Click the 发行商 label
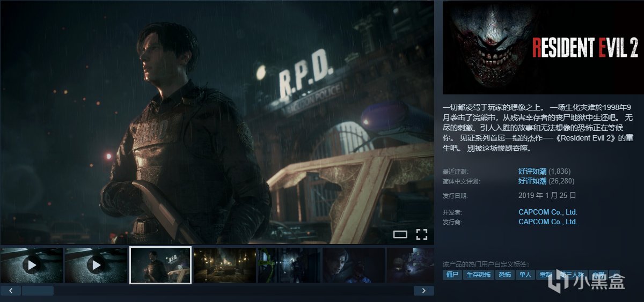This screenshot has height=302, width=644. click(x=452, y=222)
